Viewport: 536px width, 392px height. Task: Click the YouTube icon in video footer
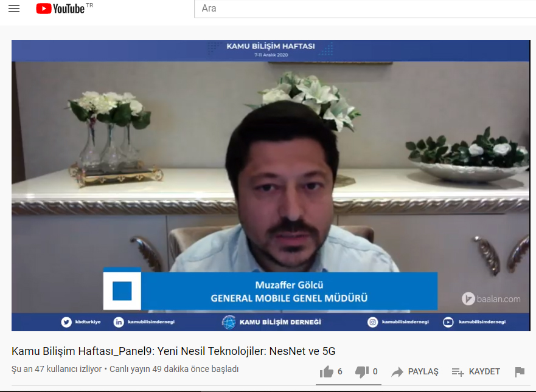(x=448, y=322)
